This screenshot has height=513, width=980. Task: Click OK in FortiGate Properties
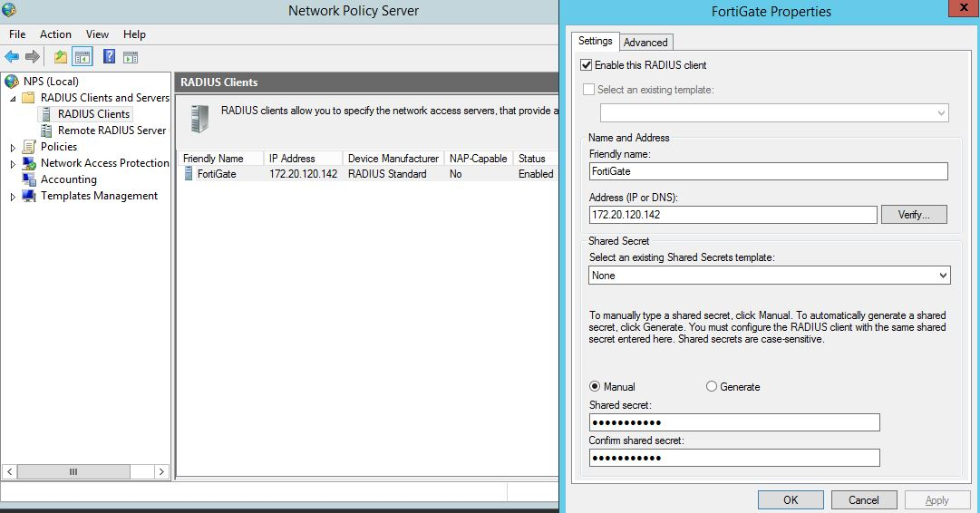(x=790, y=500)
